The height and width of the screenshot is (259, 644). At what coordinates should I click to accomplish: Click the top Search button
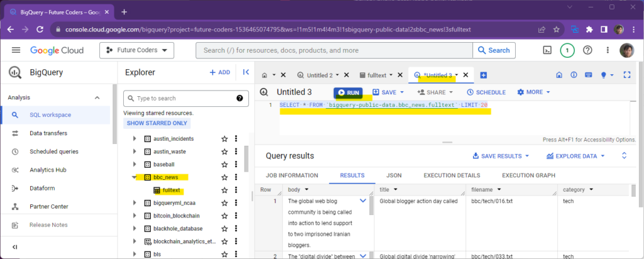pos(494,50)
